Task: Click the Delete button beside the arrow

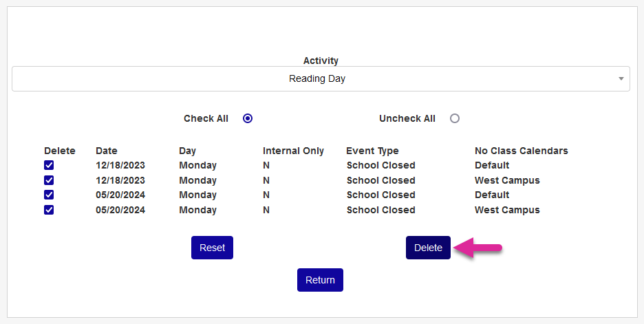Action: pyautogui.click(x=428, y=248)
